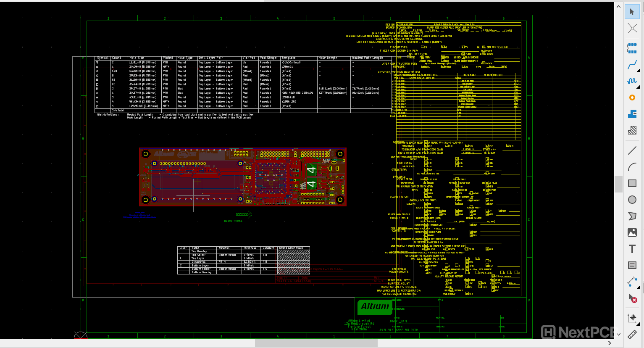
Task: Click the Measure ruler tool
Action: point(632,335)
